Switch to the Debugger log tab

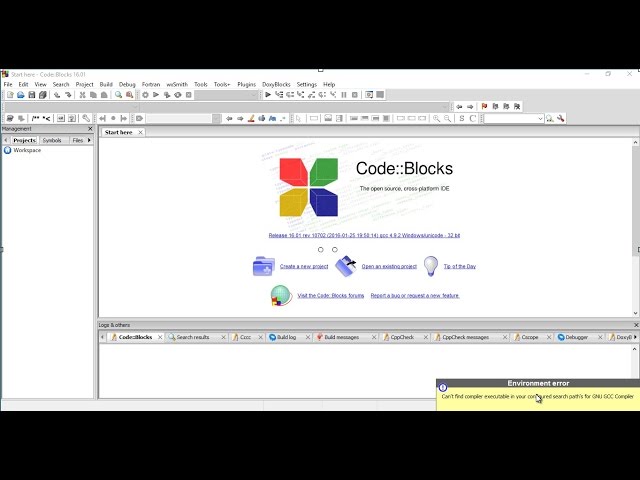point(576,337)
